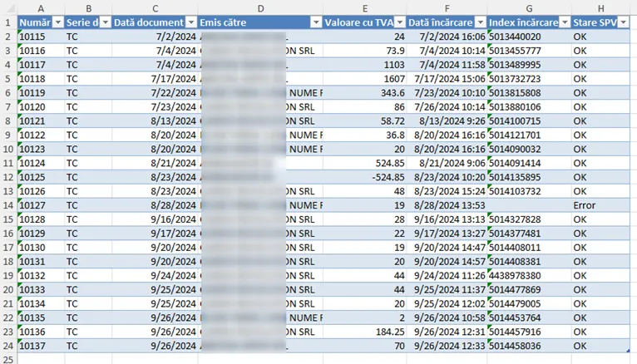Viewport: 637px width, 364px height.
Task: Select index cell 5013815808
Action: pos(529,93)
